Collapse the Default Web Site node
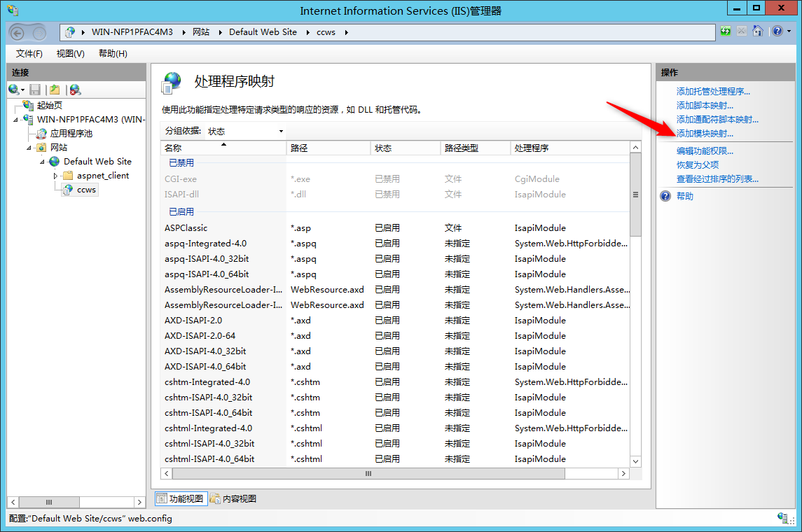This screenshot has height=532, width=802. pos(43,162)
